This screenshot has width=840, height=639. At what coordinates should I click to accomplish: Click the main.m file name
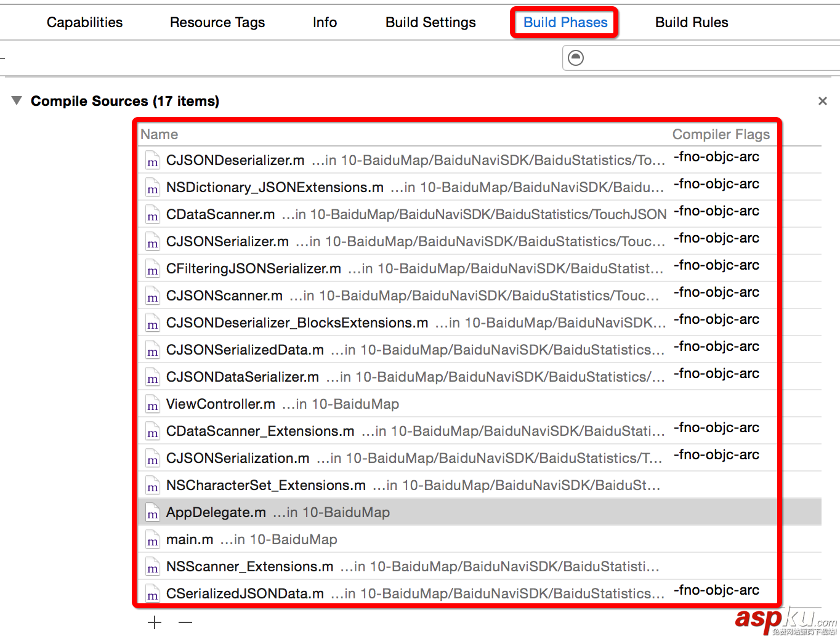pyautogui.click(x=190, y=539)
